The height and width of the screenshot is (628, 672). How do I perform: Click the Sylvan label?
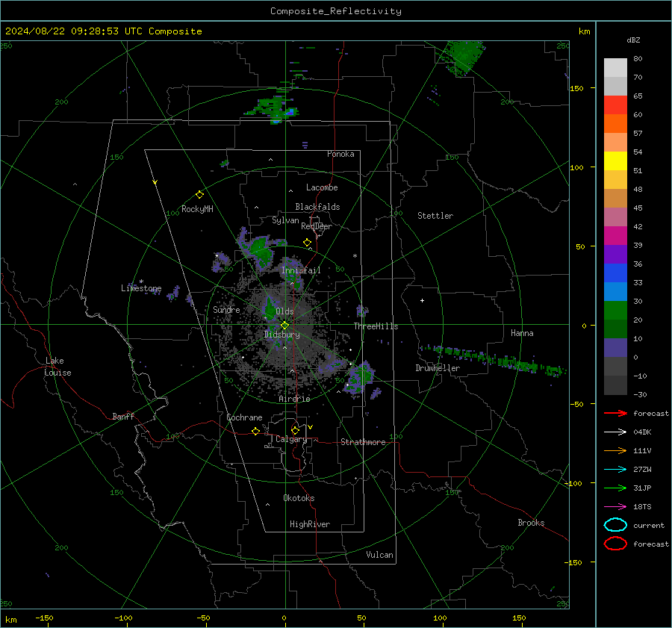[x=285, y=220]
